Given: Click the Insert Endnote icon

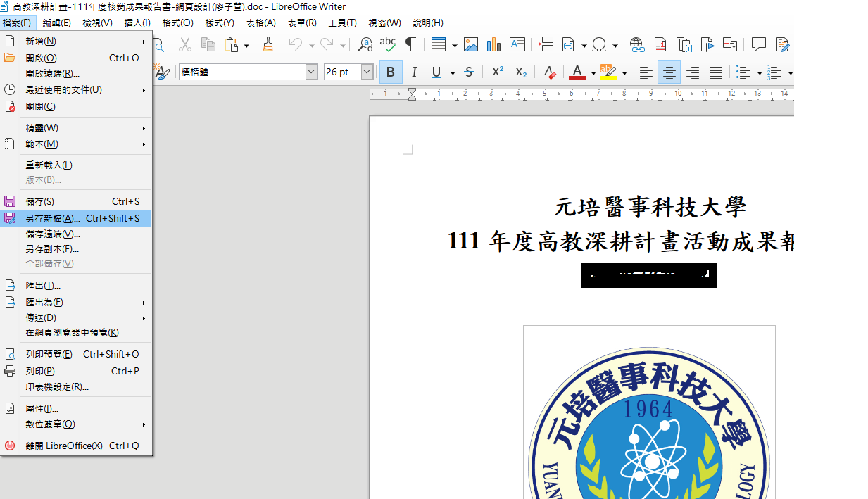Looking at the screenshot, I should point(684,45).
